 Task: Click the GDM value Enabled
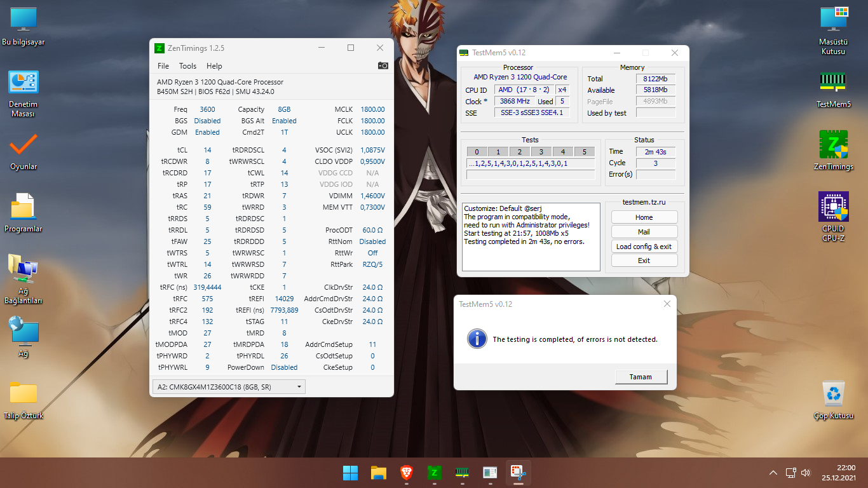(x=207, y=132)
